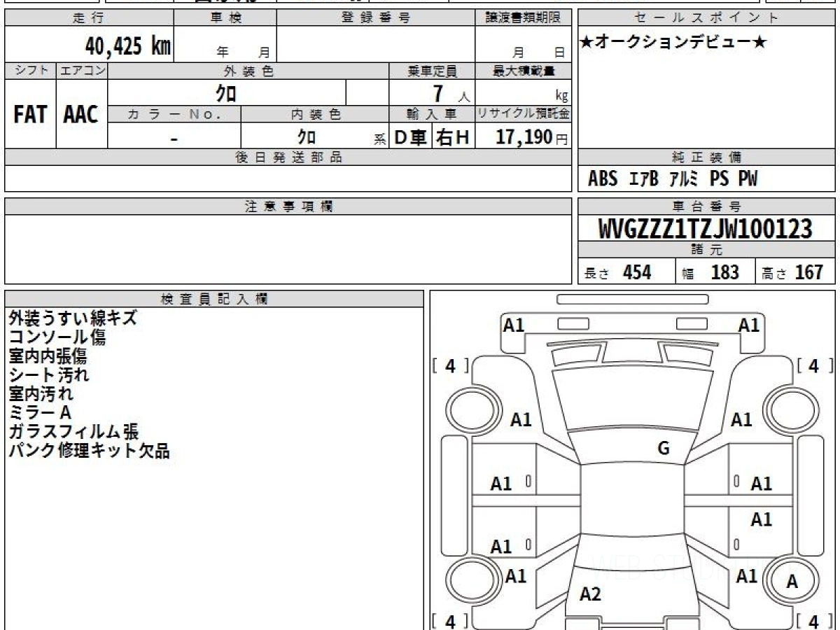Click the top-left A1 bumper mark

(514, 325)
